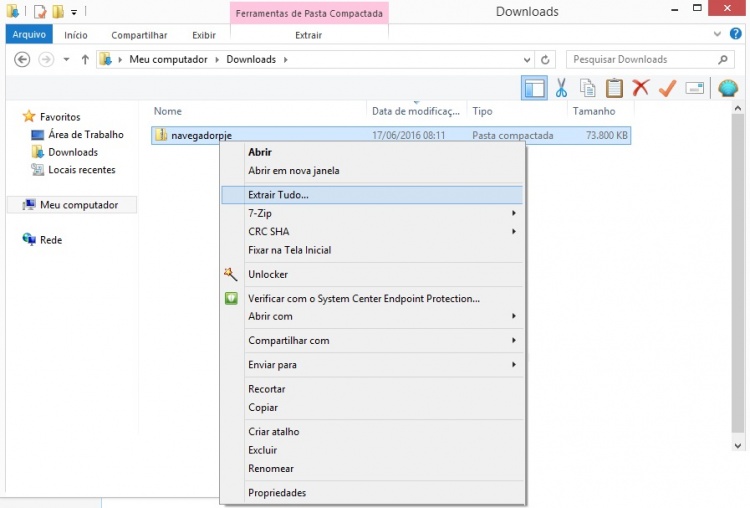Click the back navigation arrow
This screenshot has width=750, height=508.
[22, 59]
